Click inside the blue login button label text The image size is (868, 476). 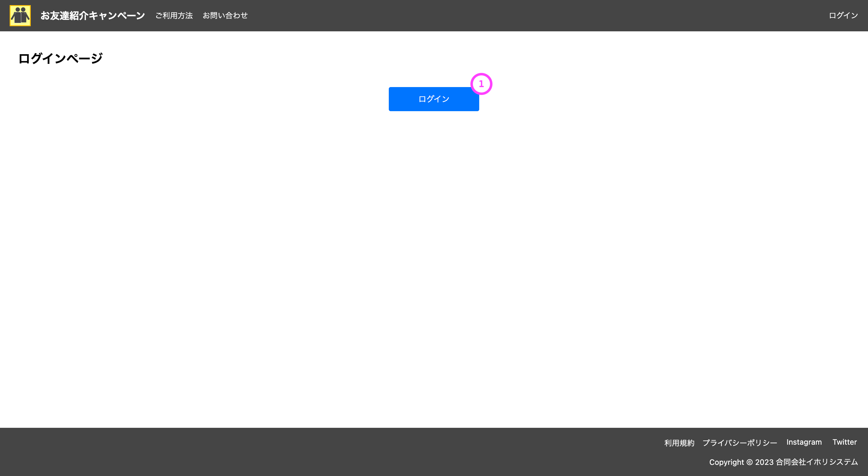434,99
